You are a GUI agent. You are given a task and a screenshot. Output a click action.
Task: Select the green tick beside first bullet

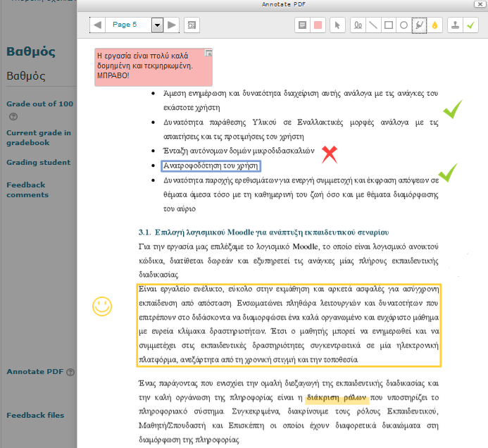[x=453, y=109]
